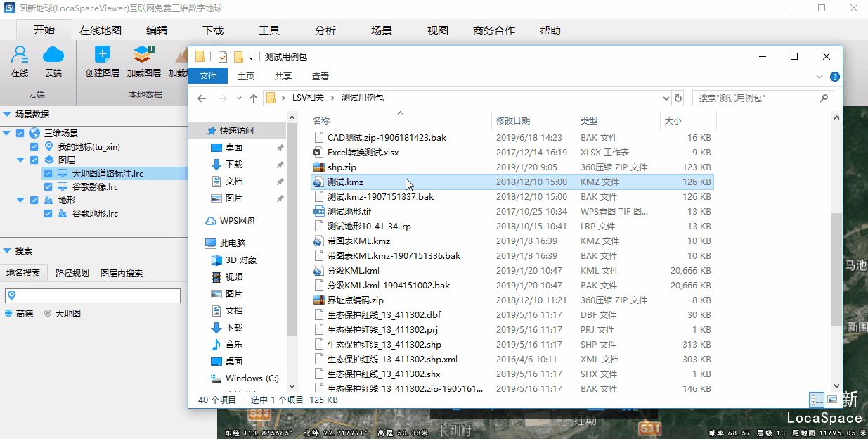The image size is (868, 439).
Task: Toggle the 谷歌地形.lrc checkbox
Action: 48,213
